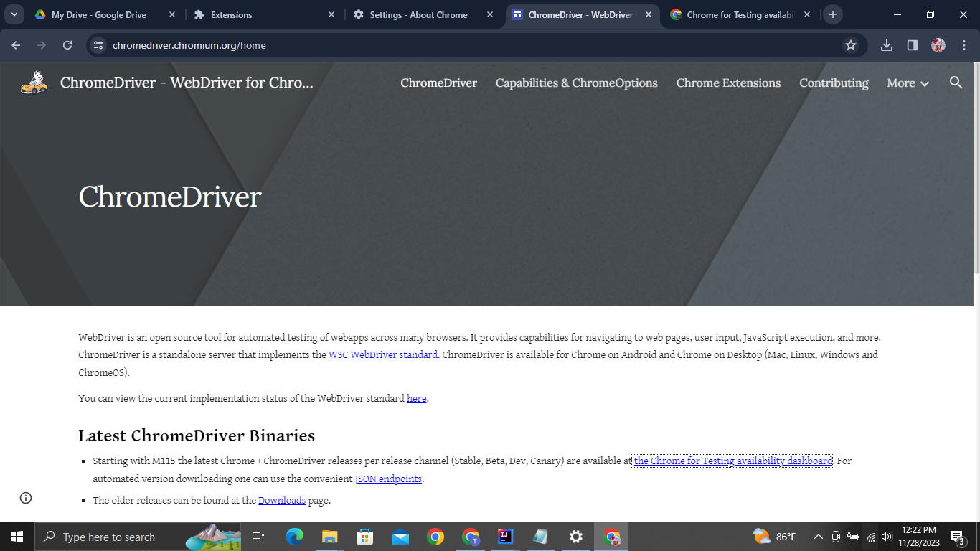980x551 pixels.
Task: Open the Mail app from the taskbar
Action: (x=400, y=537)
